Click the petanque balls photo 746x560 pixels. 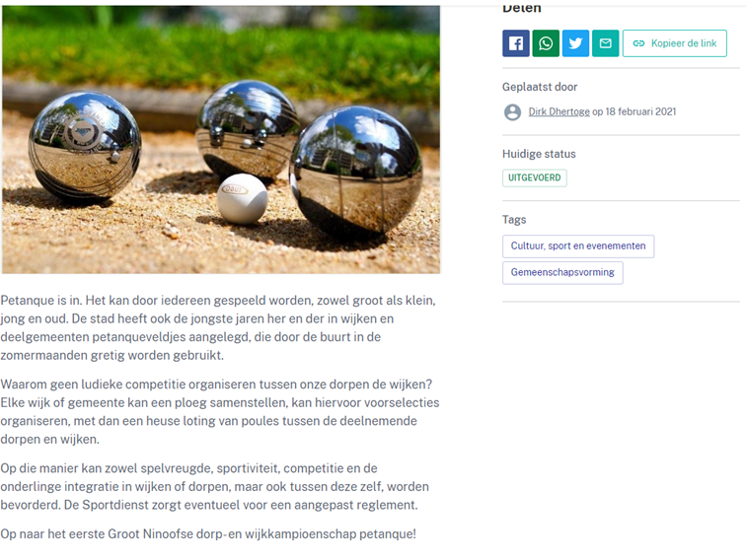tap(221, 139)
